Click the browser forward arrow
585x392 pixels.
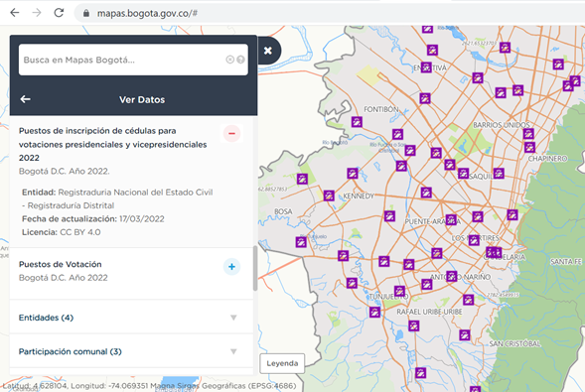point(37,13)
